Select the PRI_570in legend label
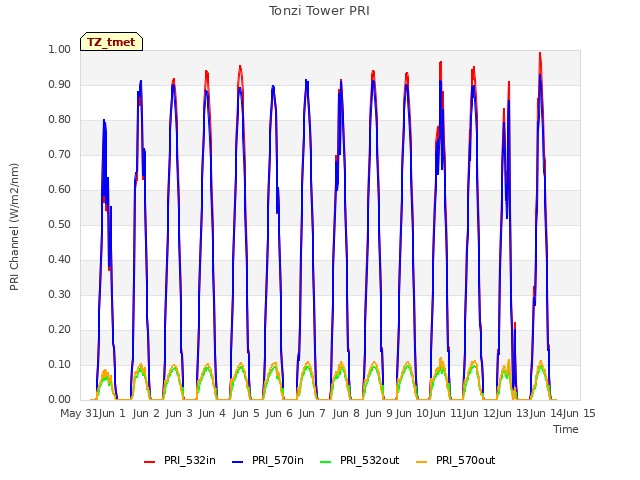The height and width of the screenshot is (480, 640). click(278, 460)
